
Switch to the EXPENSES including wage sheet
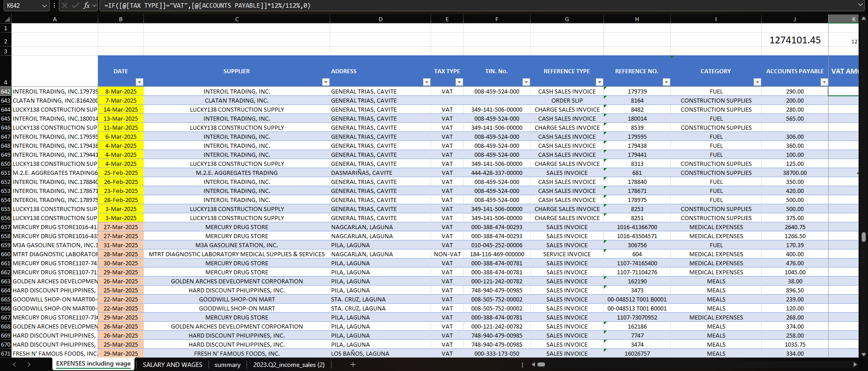tap(94, 364)
